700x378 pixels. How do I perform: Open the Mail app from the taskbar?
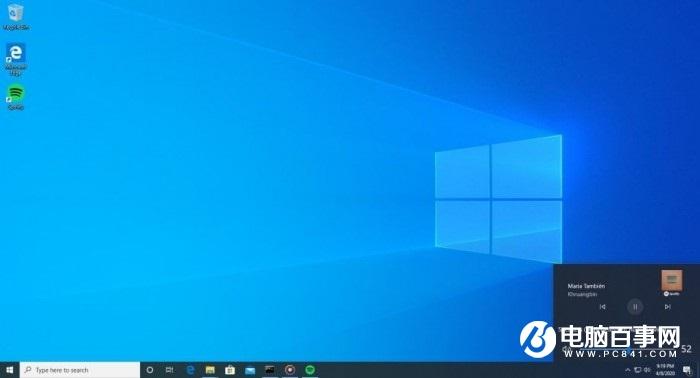click(250, 370)
